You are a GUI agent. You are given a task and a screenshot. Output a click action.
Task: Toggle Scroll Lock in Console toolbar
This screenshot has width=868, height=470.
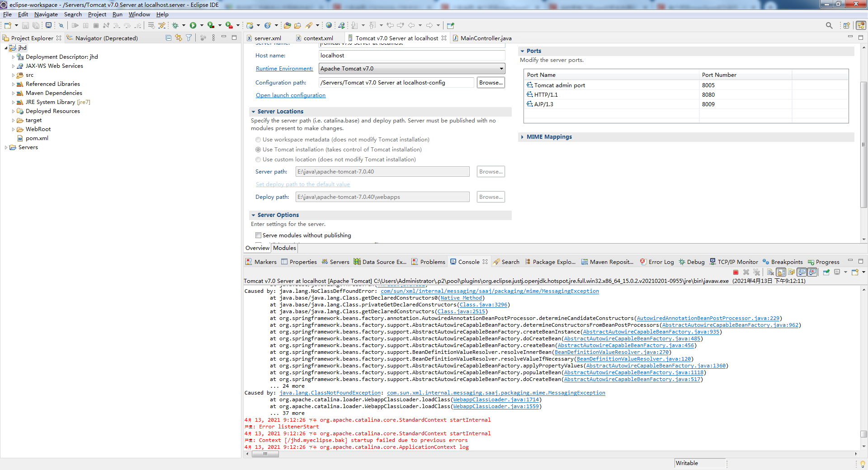(x=781, y=272)
